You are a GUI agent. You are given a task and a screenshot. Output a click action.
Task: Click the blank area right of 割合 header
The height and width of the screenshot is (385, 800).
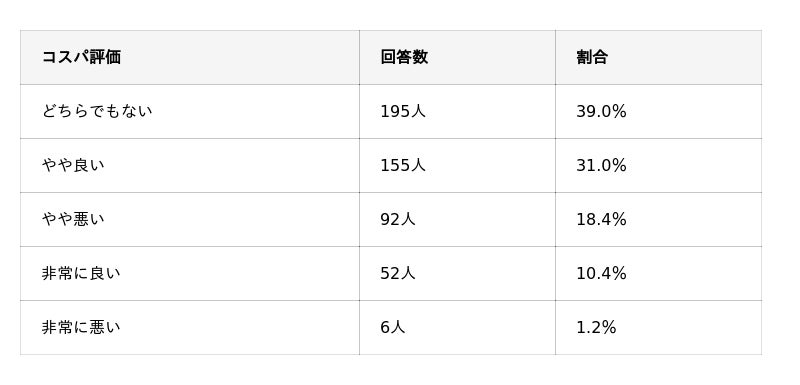684,57
